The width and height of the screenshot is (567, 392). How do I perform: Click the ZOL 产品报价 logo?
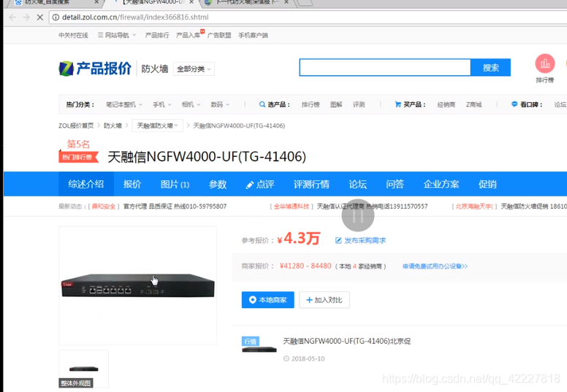pos(95,69)
